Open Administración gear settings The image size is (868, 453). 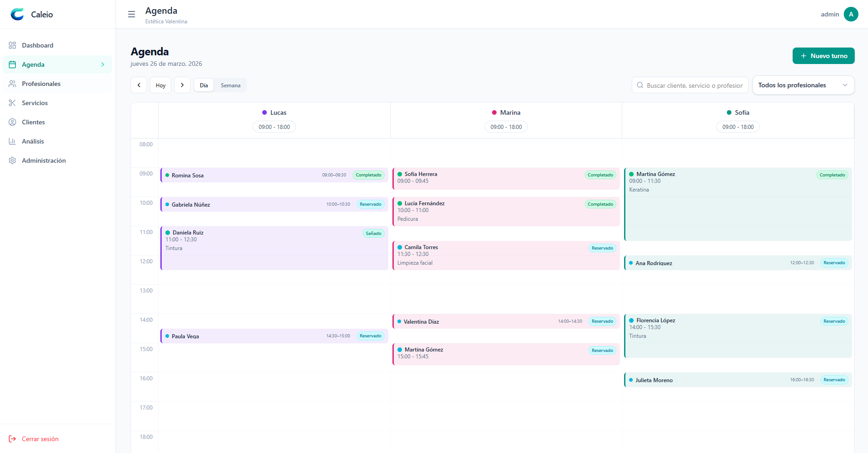[12, 160]
